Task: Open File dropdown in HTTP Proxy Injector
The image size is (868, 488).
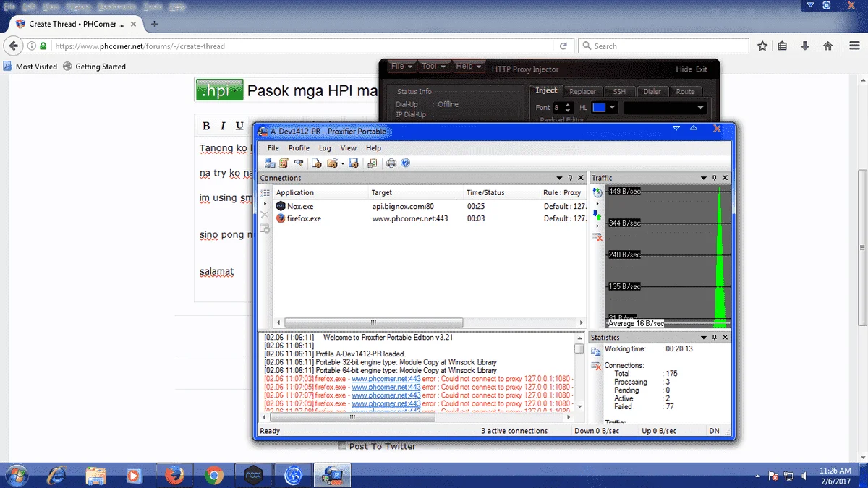Action: coord(401,67)
